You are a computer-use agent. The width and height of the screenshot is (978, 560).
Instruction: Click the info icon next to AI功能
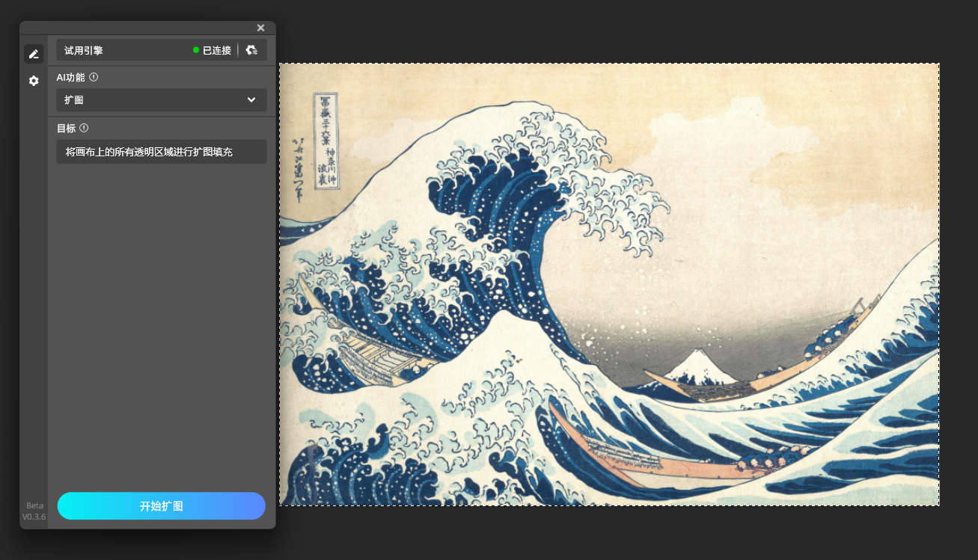tap(94, 77)
